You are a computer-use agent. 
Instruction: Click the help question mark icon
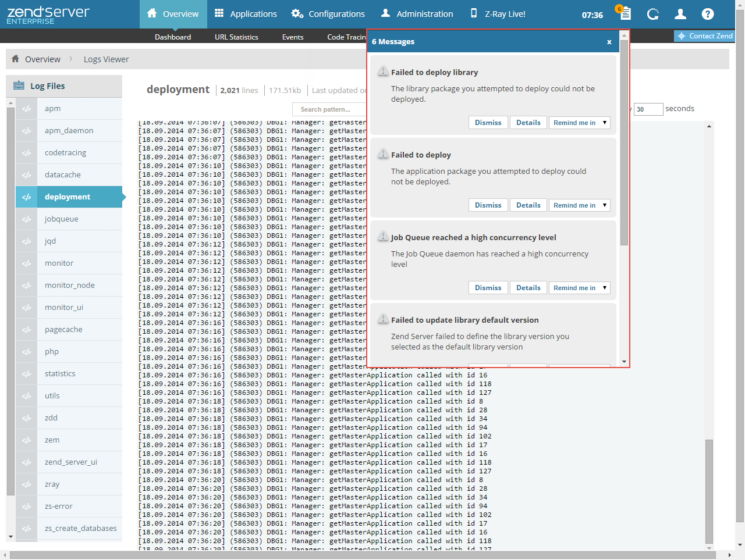pos(708,14)
